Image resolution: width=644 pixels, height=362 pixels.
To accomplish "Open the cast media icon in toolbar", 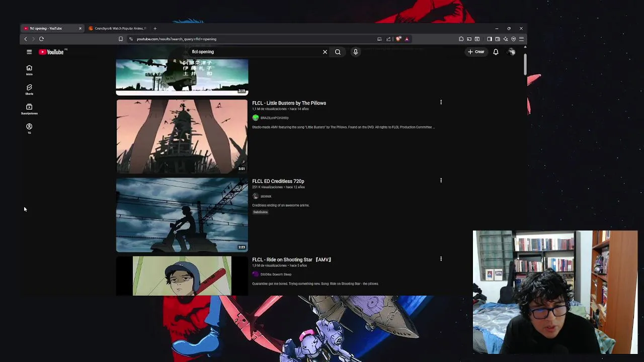I will tap(469, 39).
